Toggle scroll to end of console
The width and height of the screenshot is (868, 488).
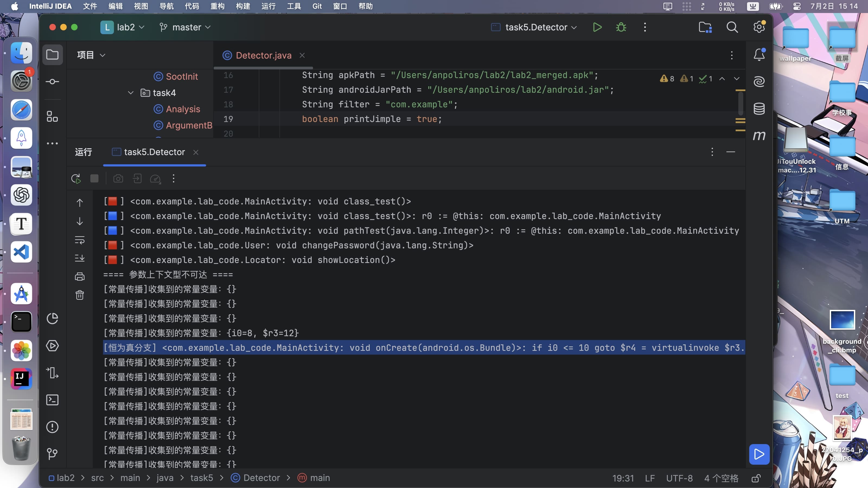(x=79, y=258)
